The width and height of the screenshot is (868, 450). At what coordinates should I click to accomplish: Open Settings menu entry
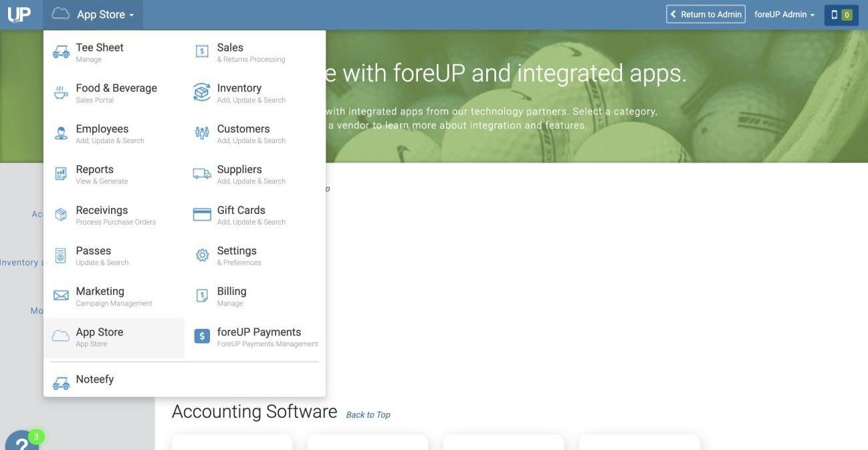point(255,255)
